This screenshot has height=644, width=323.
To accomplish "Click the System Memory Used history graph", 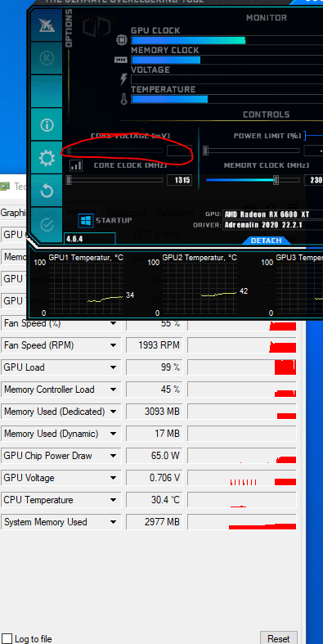I will (242, 523).
